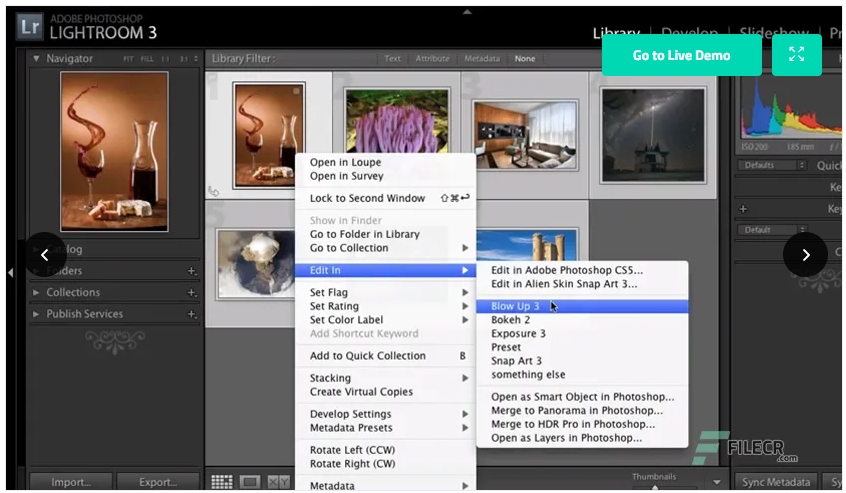Switch to Loupe view icon in toolbar
The width and height of the screenshot is (846, 493).
(250, 482)
